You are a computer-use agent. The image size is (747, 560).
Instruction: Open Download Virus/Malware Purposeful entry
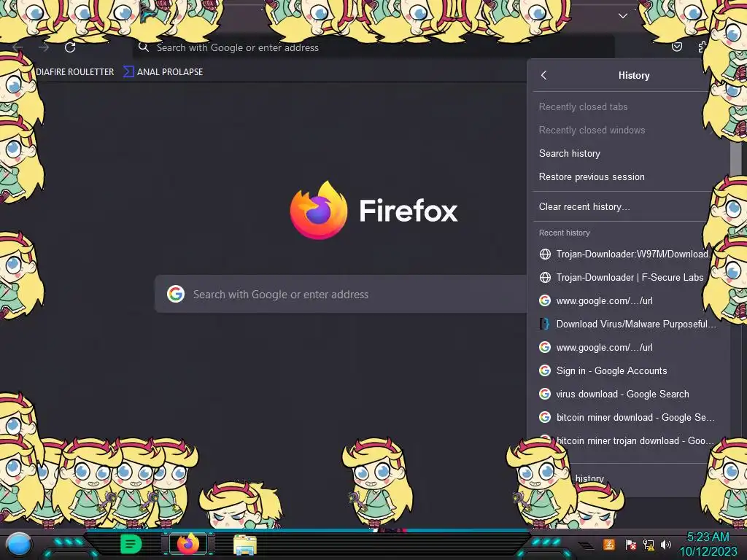(627, 324)
